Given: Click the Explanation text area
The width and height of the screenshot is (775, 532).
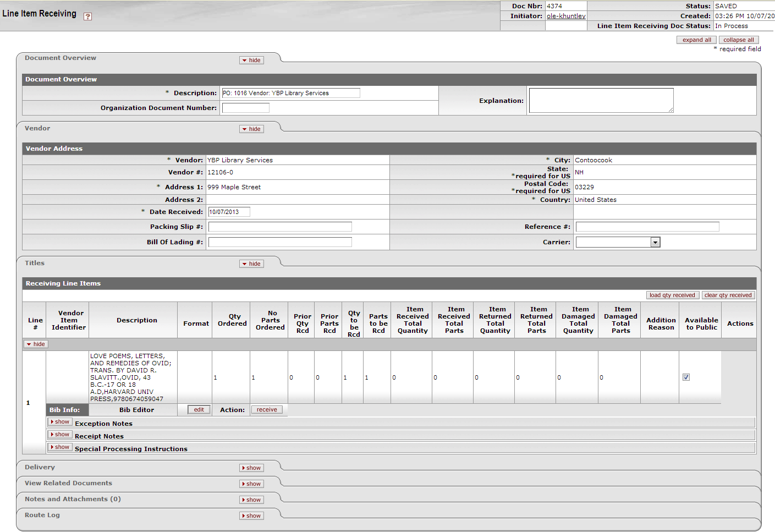Looking at the screenshot, I should click(601, 101).
